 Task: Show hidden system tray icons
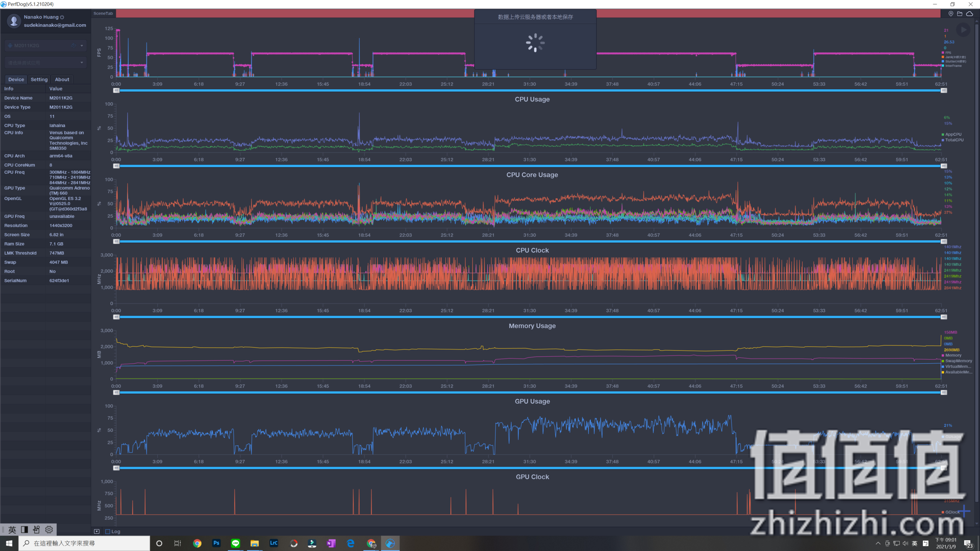(878, 543)
